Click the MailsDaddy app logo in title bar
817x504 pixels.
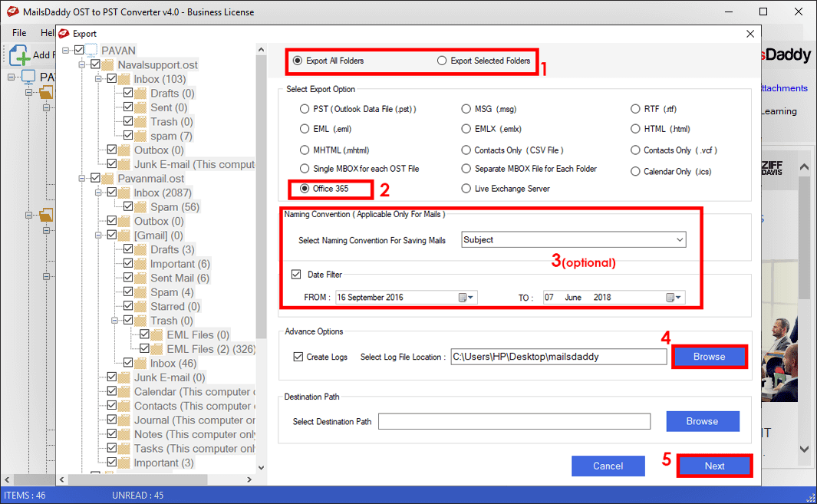click(x=12, y=12)
